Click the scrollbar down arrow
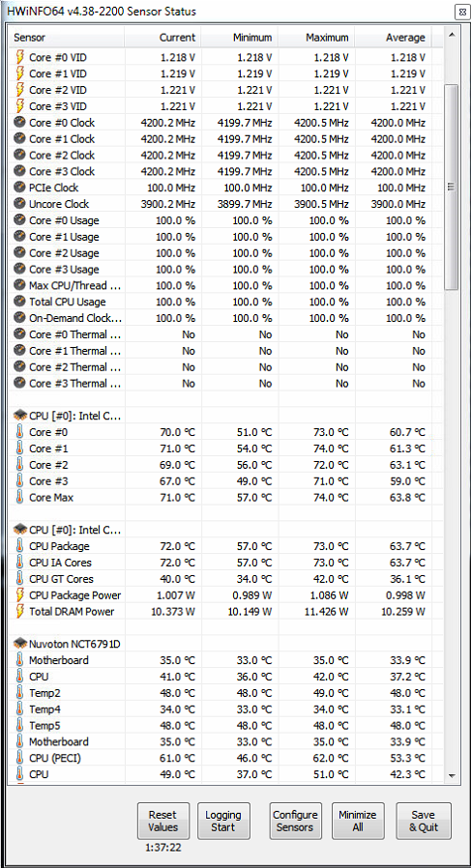The height and width of the screenshot is (868, 471). (452, 775)
